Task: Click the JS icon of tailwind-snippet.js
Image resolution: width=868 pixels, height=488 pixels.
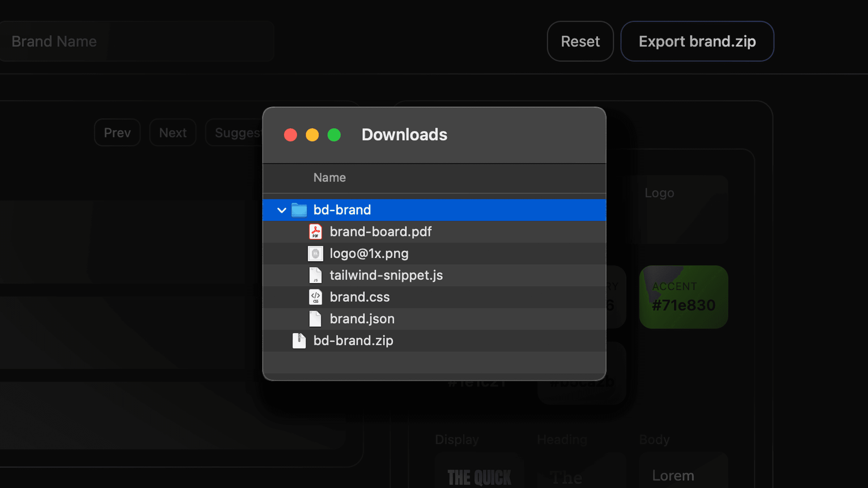Action: [315, 275]
